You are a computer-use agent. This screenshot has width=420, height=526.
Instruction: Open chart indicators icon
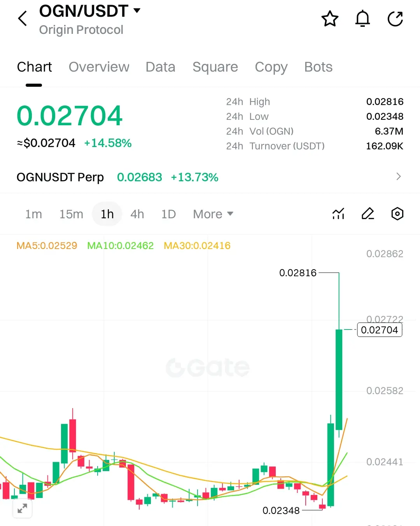(x=338, y=214)
